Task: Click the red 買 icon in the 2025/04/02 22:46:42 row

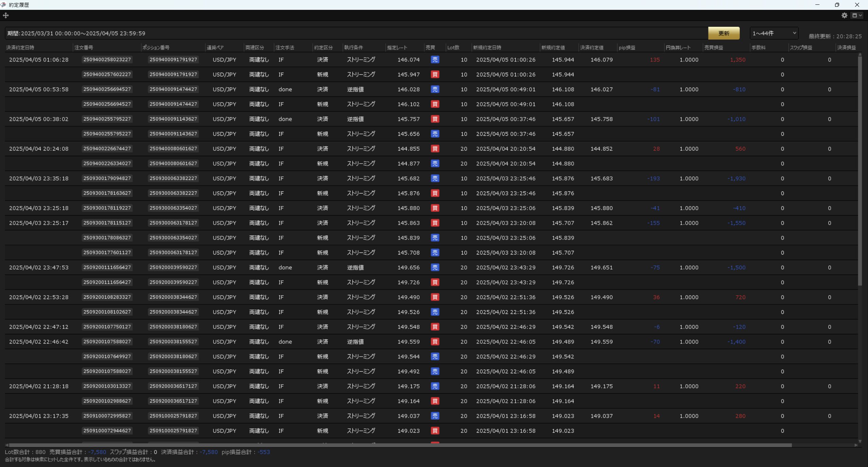Action: click(x=435, y=342)
